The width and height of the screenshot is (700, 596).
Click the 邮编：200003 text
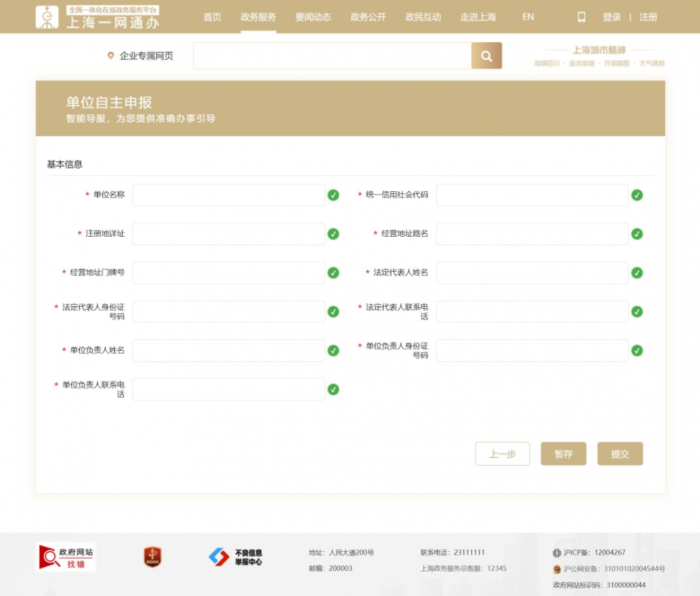(330, 569)
